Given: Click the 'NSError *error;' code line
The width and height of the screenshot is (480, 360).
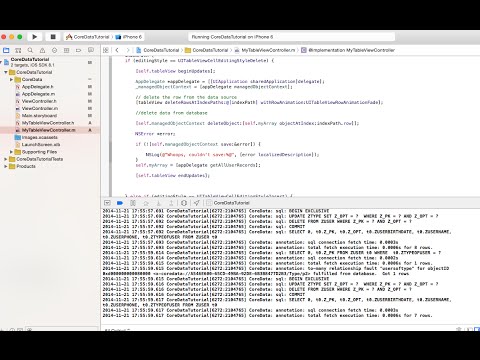Looking at the screenshot, I should tap(155, 134).
